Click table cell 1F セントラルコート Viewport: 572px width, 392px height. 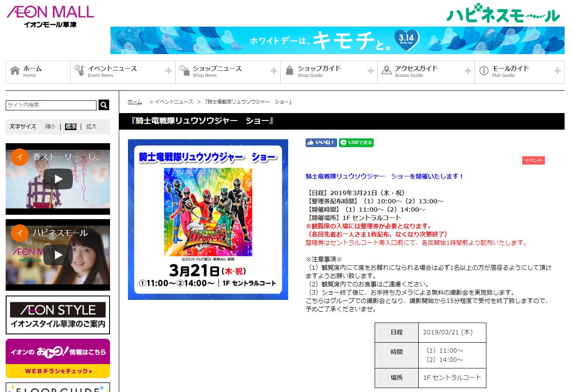(452, 378)
